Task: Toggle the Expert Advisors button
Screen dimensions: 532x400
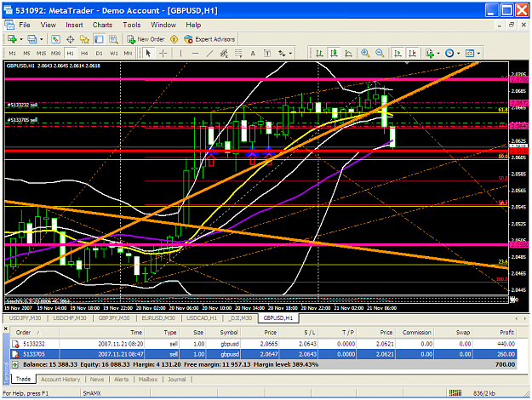Action: coord(209,39)
